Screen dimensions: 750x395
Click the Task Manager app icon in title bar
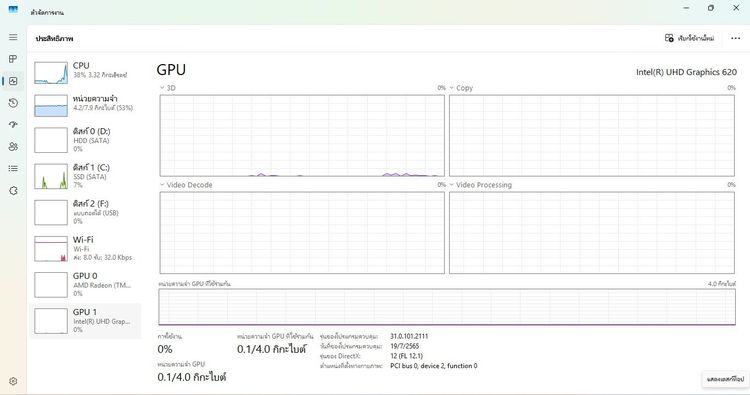point(13,9)
